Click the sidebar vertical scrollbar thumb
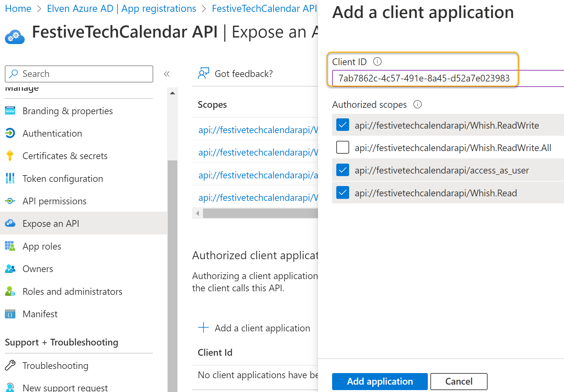564x392 pixels. pos(172,276)
